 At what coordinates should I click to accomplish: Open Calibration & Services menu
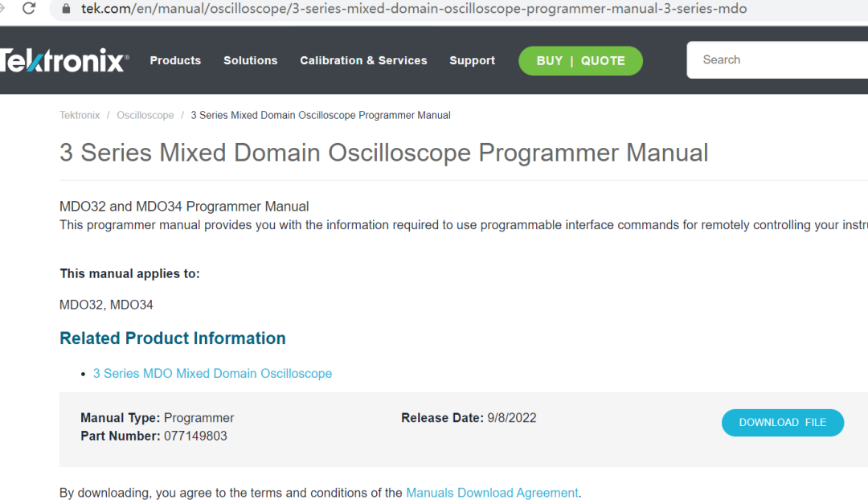click(x=363, y=60)
